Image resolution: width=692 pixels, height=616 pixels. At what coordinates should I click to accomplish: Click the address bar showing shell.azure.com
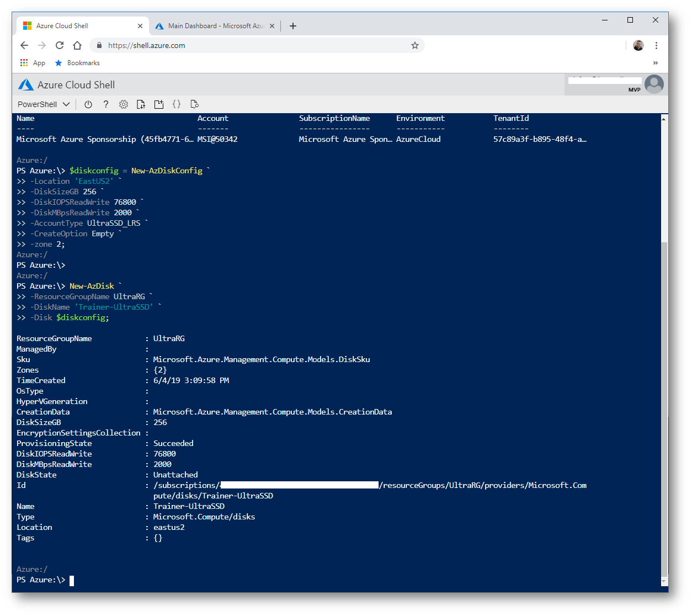257,45
